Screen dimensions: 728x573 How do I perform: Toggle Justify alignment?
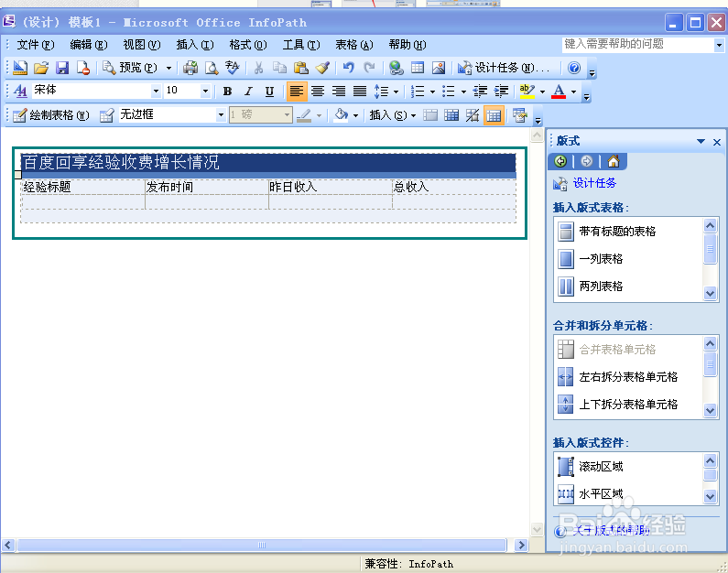coord(360,91)
